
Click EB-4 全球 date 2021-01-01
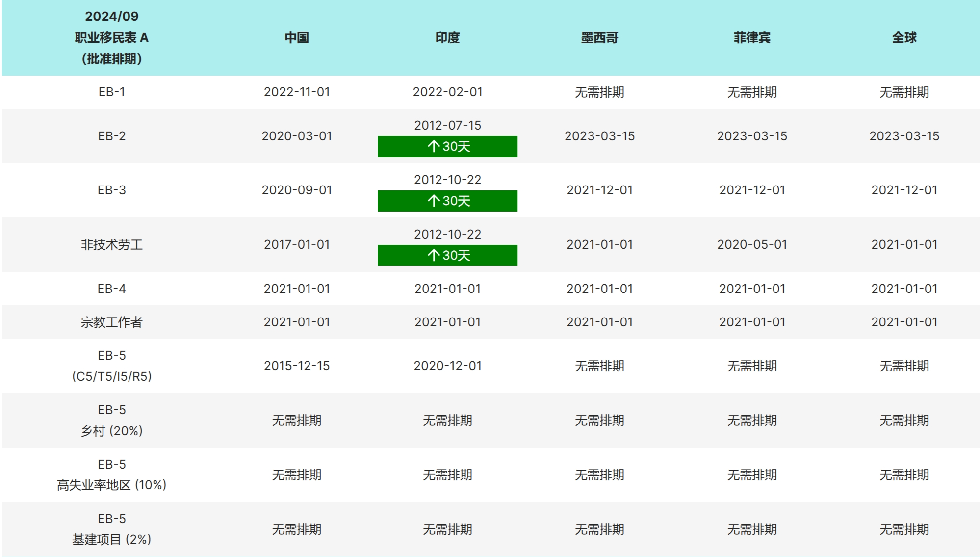click(904, 289)
